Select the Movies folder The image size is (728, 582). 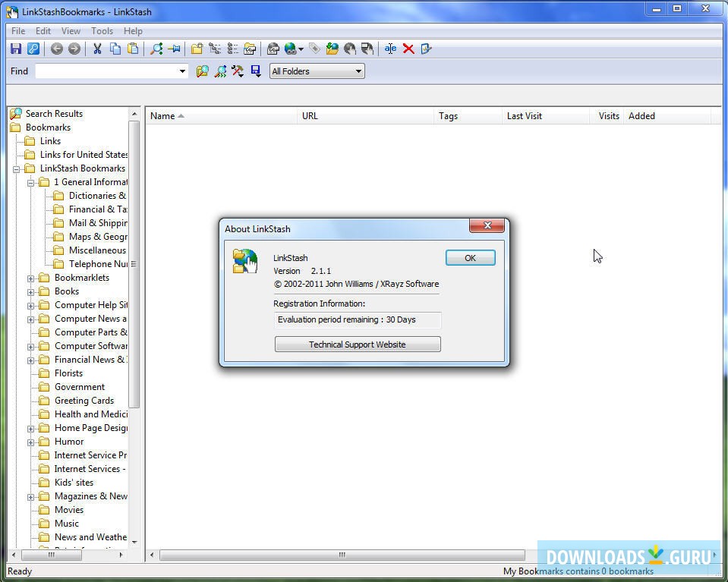point(69,510)
